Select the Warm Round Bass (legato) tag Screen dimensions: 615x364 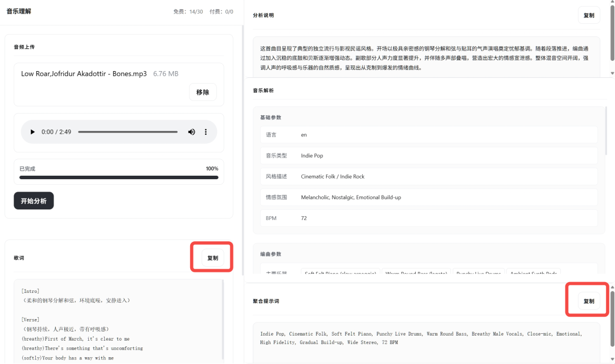[416, 271]
